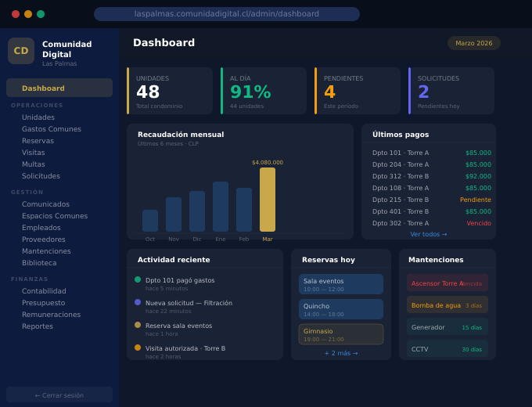Click the purple dot beside Nueva solicitud
The height and width of the screenshot is (407, 532).
[x=138, y=302]
